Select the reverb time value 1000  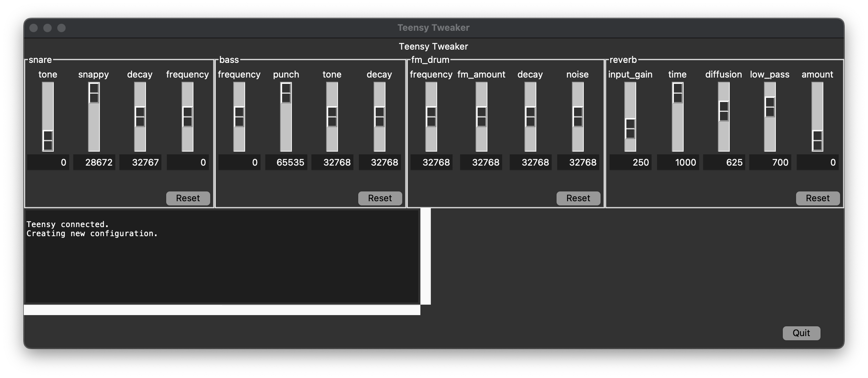(x=678, y=162)
